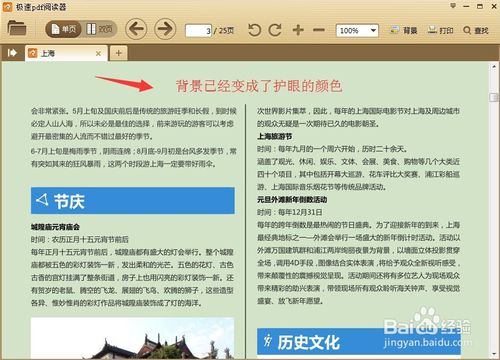
Task: Open the background (背景) color setting
Action: click(x=404, y=30)
